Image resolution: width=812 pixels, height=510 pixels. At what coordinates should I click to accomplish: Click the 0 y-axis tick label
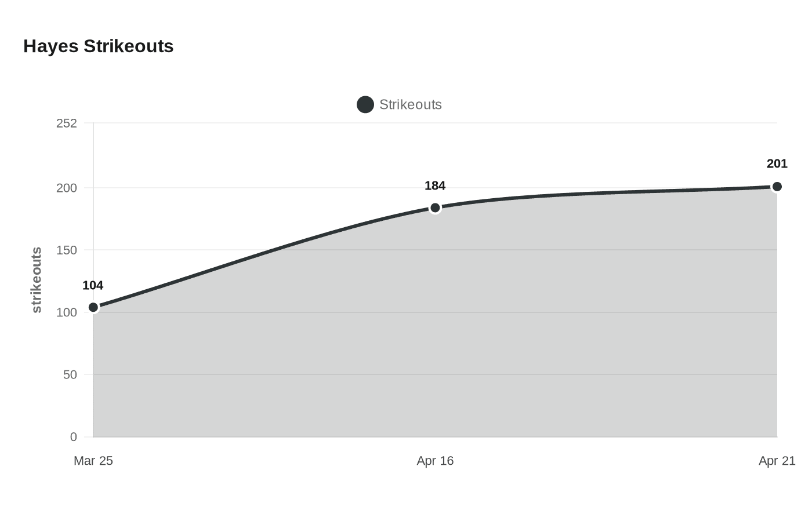74,437
